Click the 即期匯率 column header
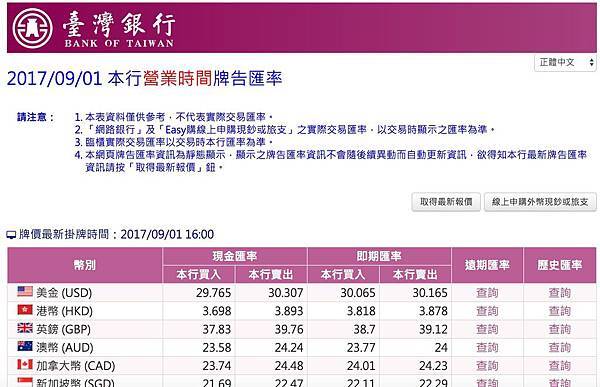The height and width of the screenshot is (387, 600). click(x=379, y=256)
